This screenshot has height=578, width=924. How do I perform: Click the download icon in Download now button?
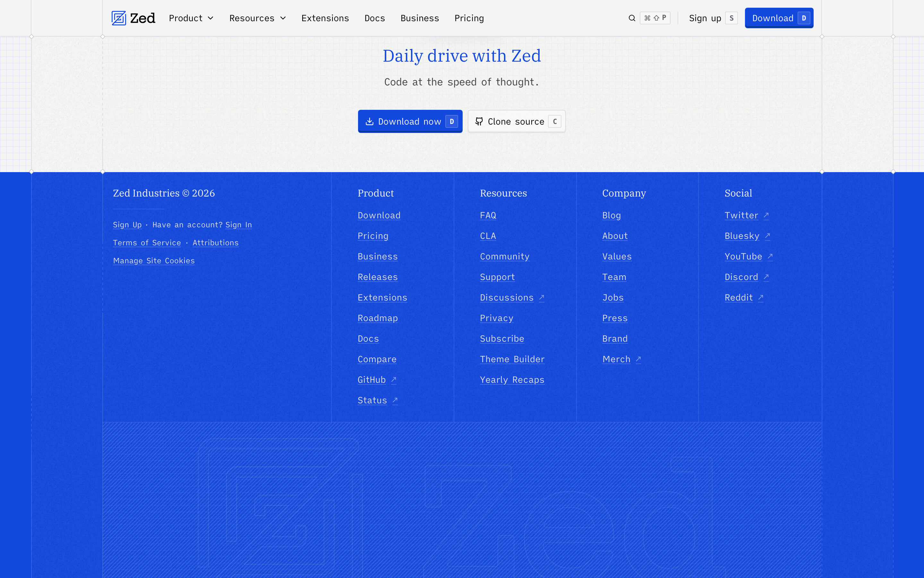tap(369, 122)
